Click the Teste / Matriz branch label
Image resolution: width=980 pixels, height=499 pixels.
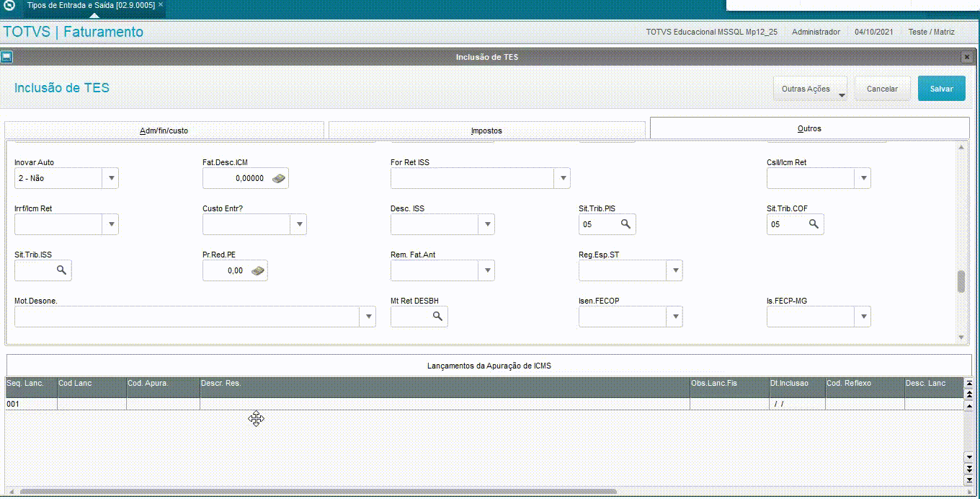[x=931, y=32]
